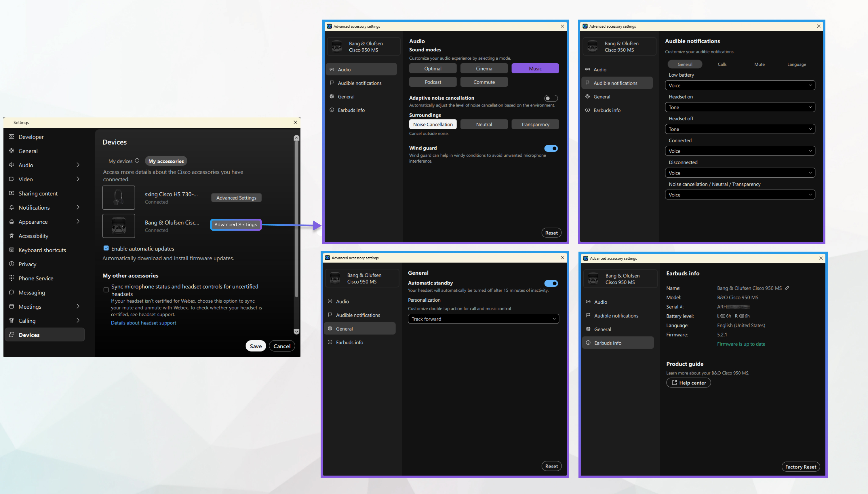Image resolution: width=868 pixels, height=494 pixels.
Task: Click the Calling phone icon in Settings sidebar
Action: click(12, 320)
